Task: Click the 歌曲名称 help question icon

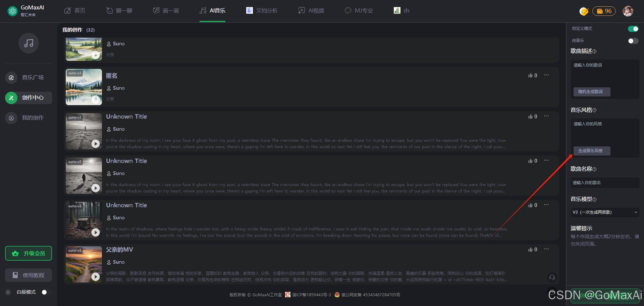Action: (x=595, y=169)
